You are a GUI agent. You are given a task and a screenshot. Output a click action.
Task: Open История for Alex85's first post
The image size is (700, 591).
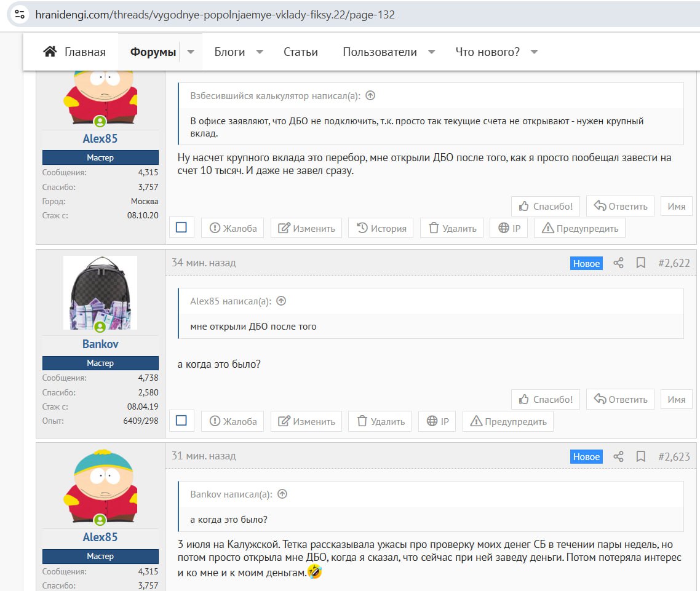point(381,228)
